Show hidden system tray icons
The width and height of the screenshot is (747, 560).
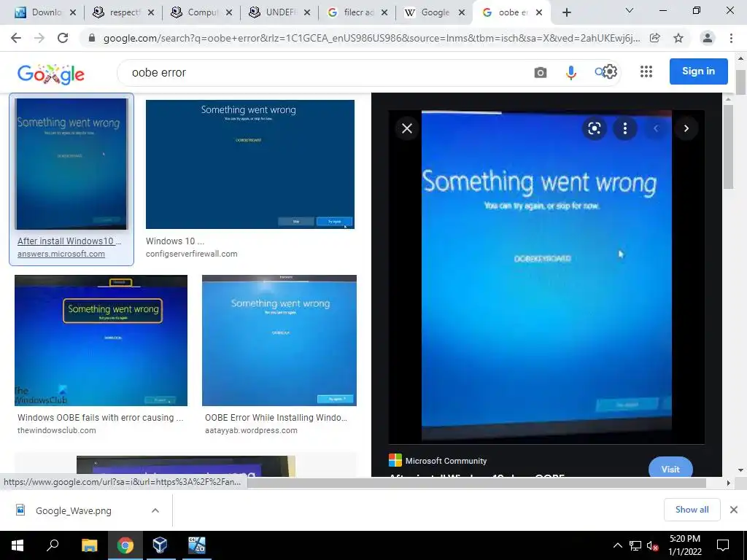click(617, 545)
